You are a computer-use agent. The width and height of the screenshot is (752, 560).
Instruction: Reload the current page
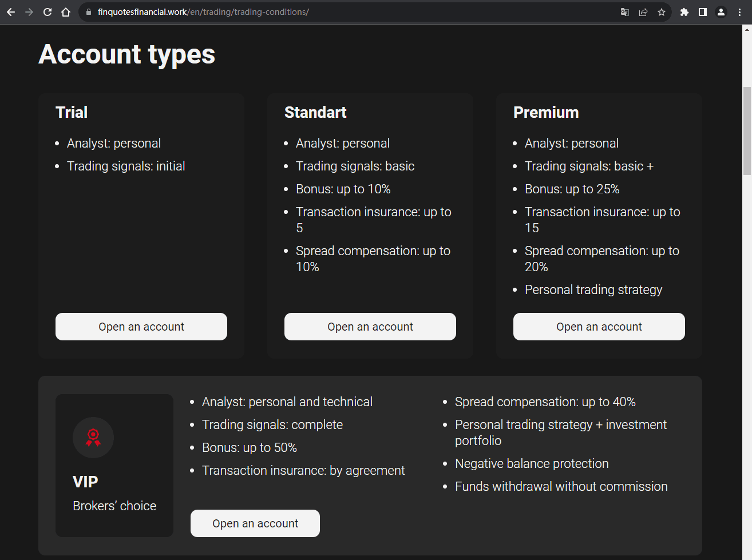48,12
